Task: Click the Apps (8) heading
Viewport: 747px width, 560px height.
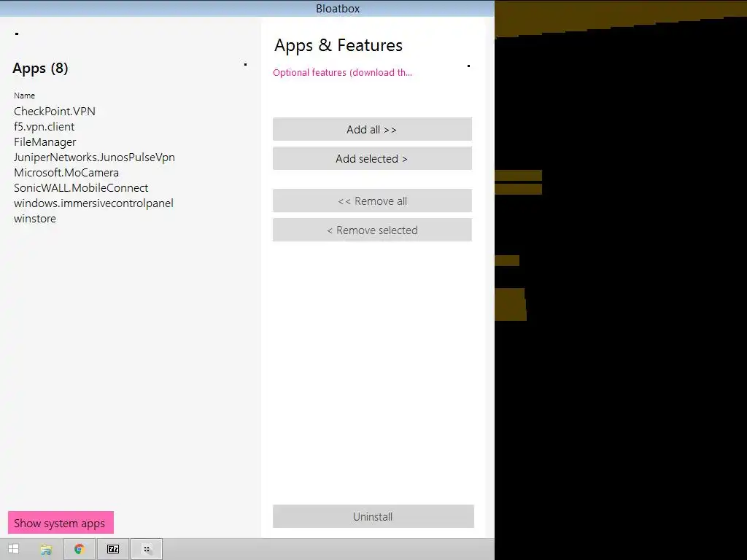Action: tap(40, 68)
